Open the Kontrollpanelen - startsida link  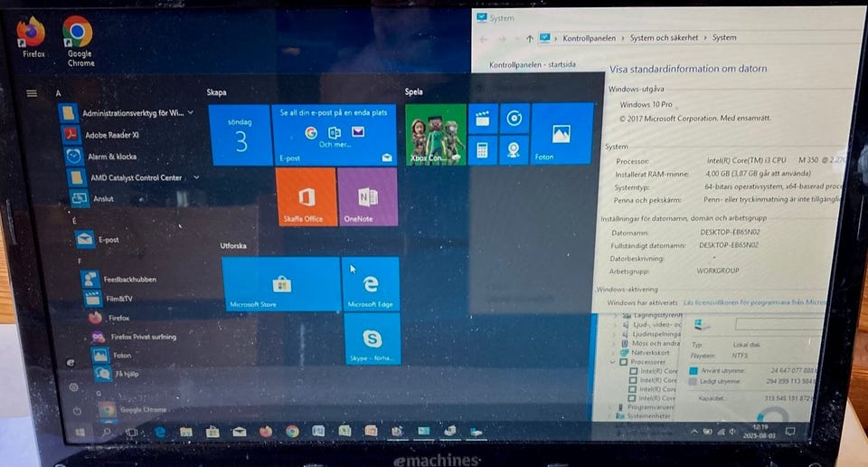coord(532,65)
